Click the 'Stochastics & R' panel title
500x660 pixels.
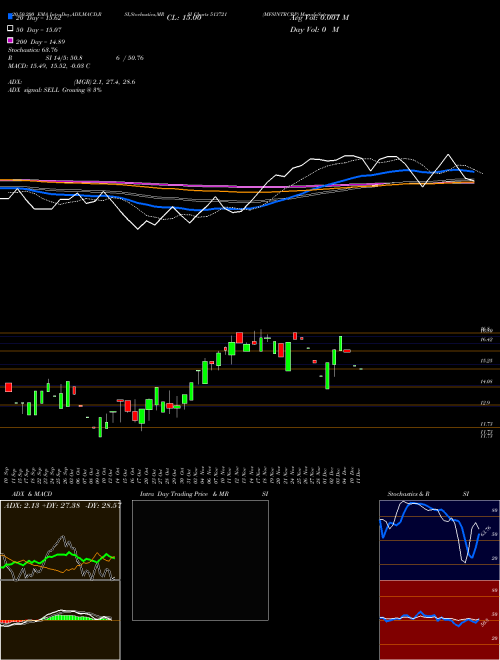[409, 494]
